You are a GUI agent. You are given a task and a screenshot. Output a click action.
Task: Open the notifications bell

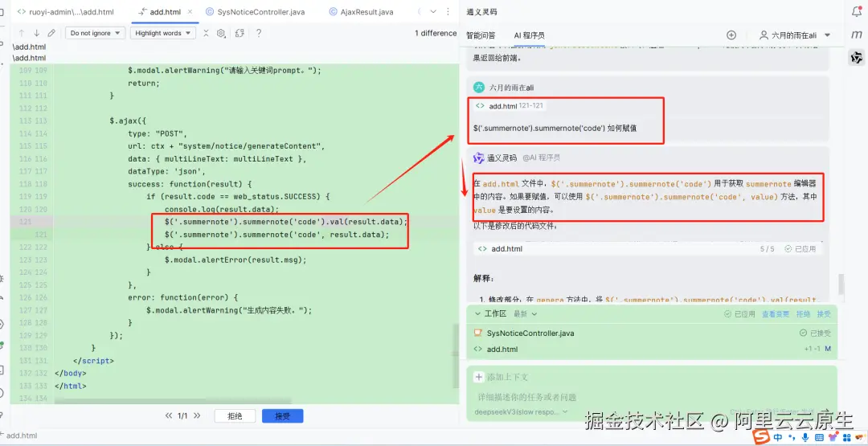[857, 12]
